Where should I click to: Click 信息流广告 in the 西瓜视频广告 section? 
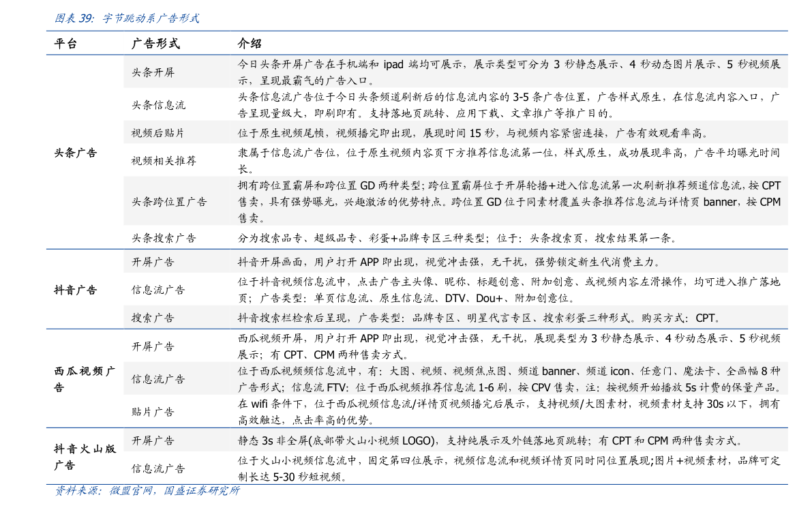[158, 379]
